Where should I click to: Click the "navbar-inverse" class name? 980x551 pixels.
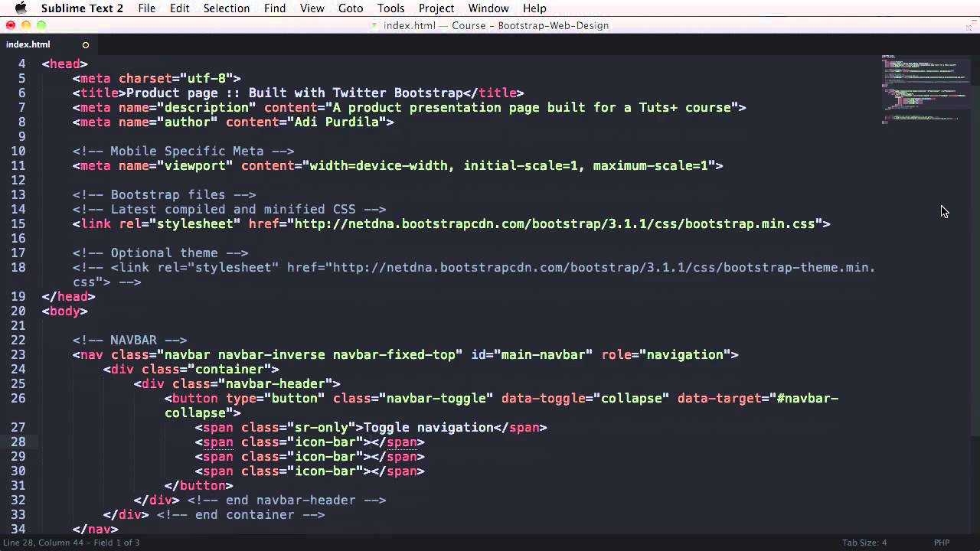[272, 355]
